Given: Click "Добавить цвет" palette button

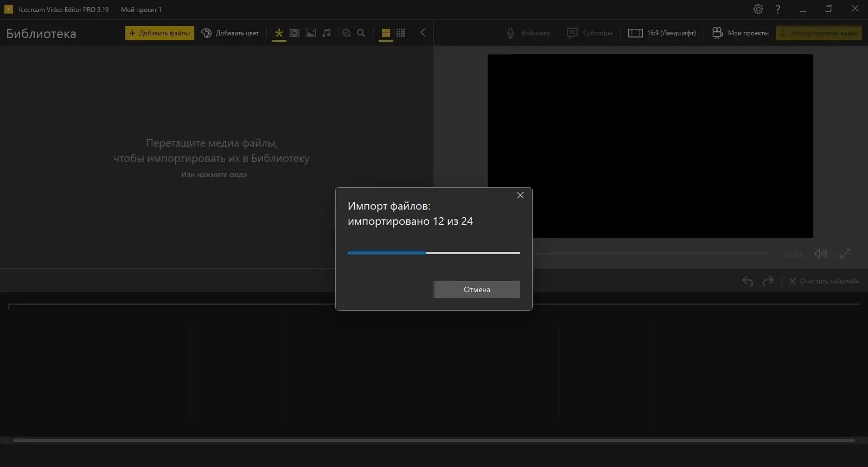Looking at the screenshot, I should pyautogui.click(x=230, y=33).
